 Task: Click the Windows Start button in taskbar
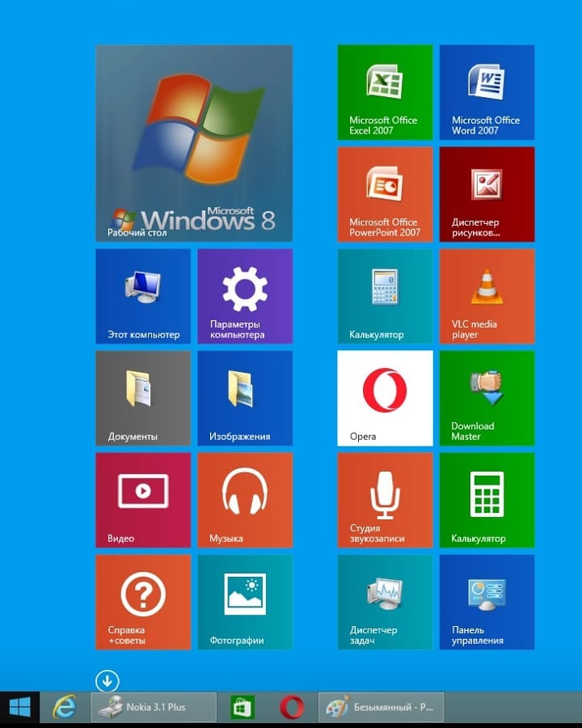(19, 707)
